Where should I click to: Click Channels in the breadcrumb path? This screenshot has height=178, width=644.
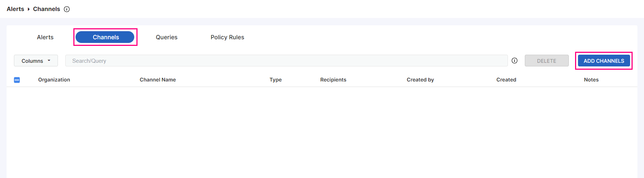pos(47,9)
